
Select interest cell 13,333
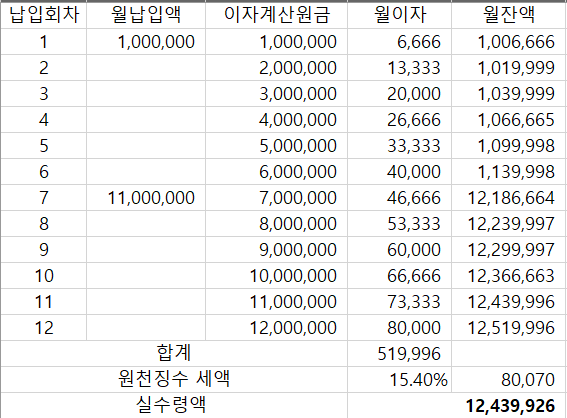(x=400, y=68)
